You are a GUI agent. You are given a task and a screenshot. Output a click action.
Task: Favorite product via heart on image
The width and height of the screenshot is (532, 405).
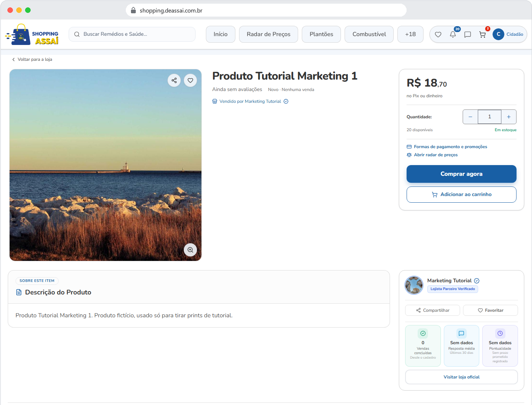tap(190, 80)
